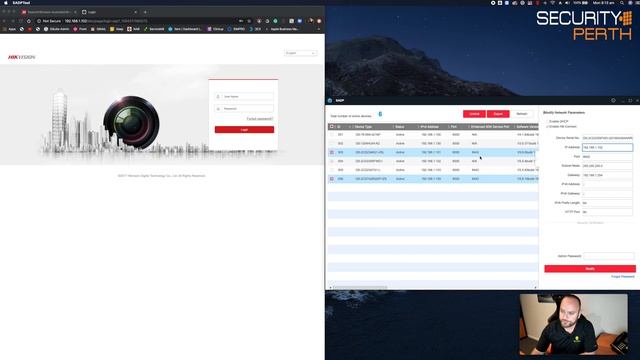Tick the checkbox for device row 002
640x360 pixels.
331,144
